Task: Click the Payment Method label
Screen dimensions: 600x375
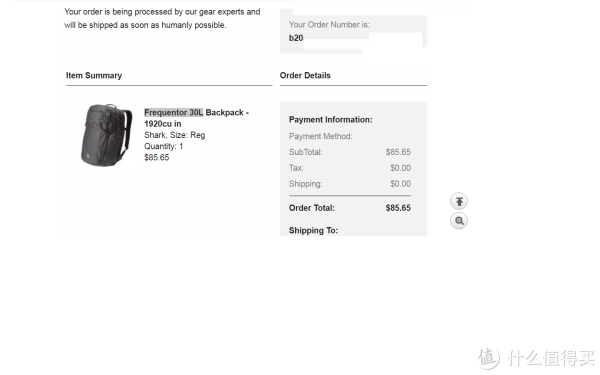Action: (321, 136)
